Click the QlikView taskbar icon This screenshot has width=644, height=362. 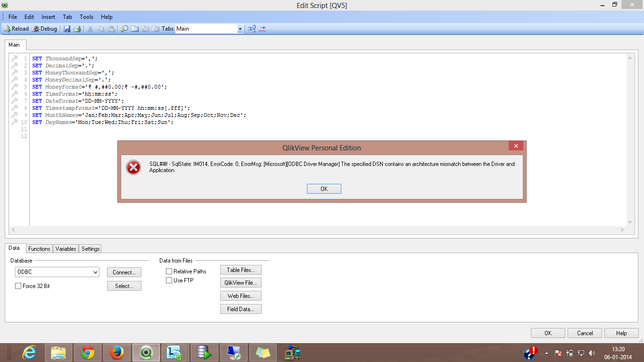coord(146,353)
